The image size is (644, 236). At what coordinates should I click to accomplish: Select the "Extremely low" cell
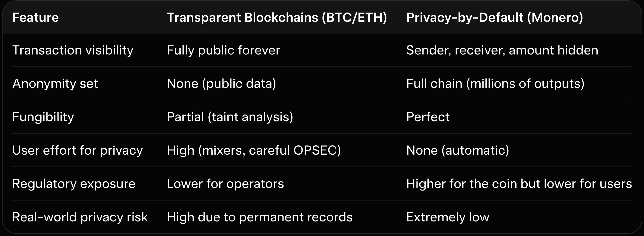click(447, 217)
